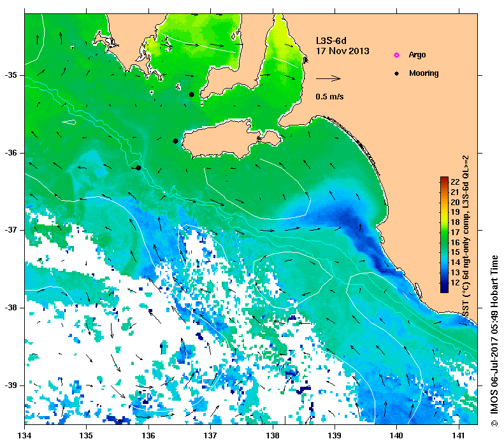Click the latitude label -39
The image size is (504, 446).
11,385
